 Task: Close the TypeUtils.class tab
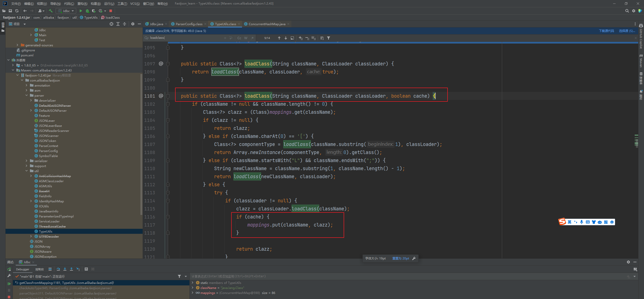point(239,24)
